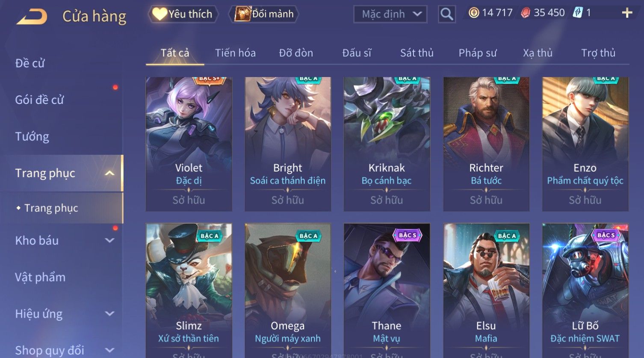This screenshot has width=644, height=358.
Task: Select the Lữ Bố Đặc nhiệm SWAT skin card
Action: pos(585,291)
